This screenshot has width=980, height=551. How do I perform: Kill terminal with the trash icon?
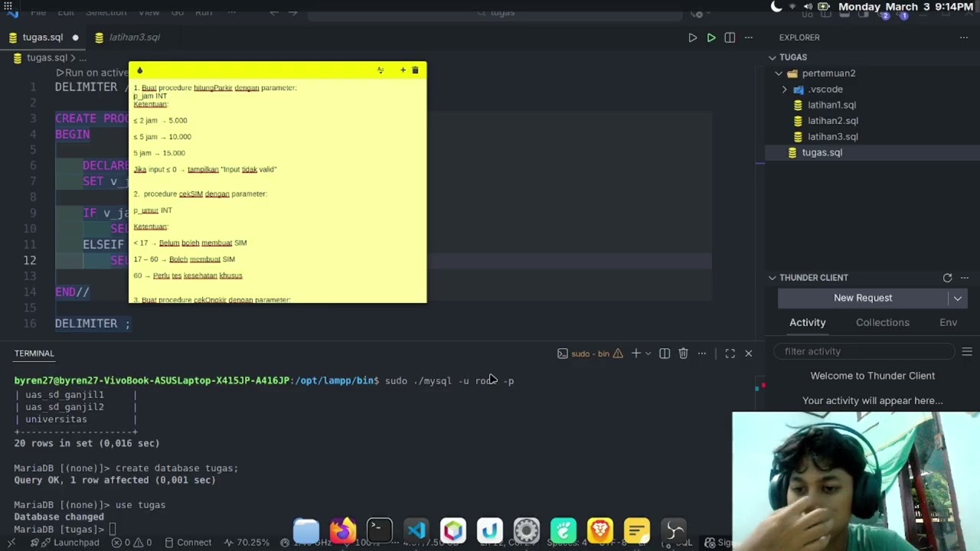(x=683, y=354)
